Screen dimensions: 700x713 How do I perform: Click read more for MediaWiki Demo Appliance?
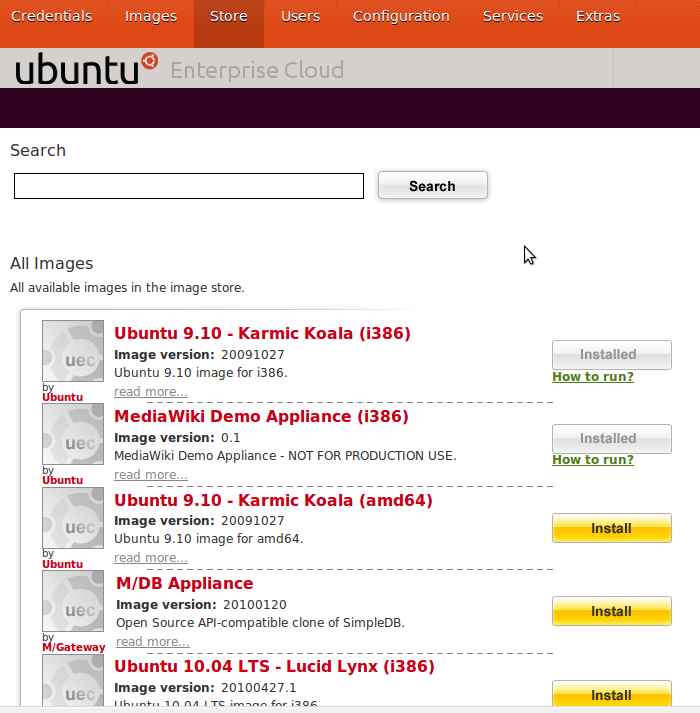coord(151,475)
